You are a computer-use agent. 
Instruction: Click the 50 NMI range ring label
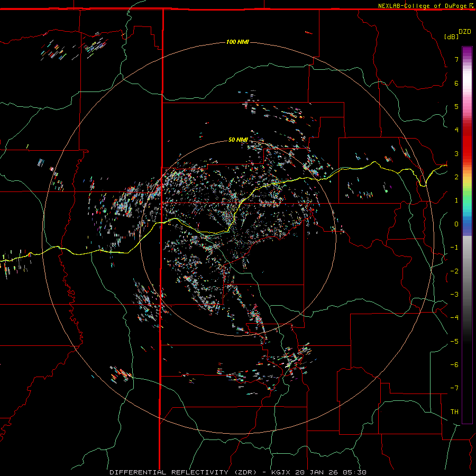pos(237,140)
